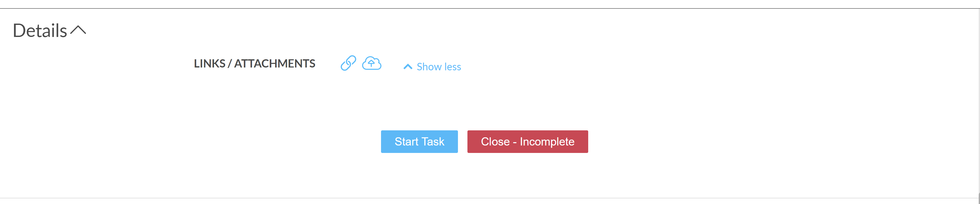Click the cloud upload attachment icon
This screenshot has height=204, width=980.
(x=371, y=63)
